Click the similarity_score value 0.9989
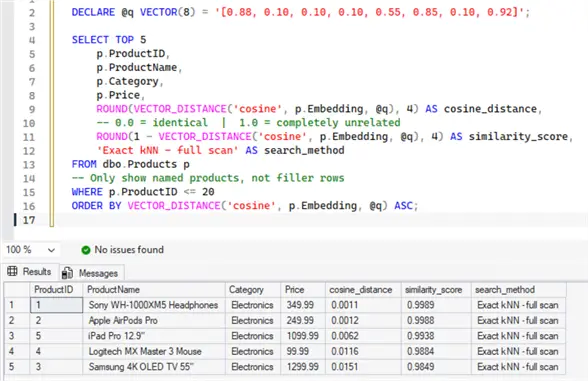 coord(436,305)
